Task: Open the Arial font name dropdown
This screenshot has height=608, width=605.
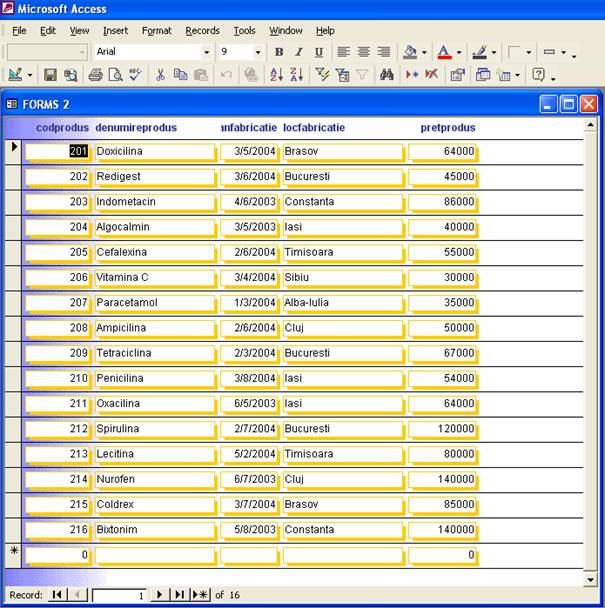Action: click(207, 52)
